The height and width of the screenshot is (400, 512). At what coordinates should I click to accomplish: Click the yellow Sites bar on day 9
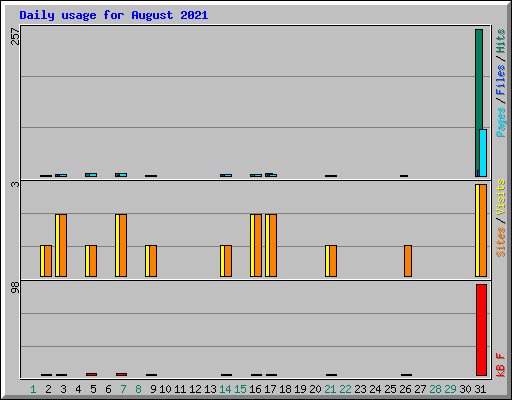tap(147, 261)
